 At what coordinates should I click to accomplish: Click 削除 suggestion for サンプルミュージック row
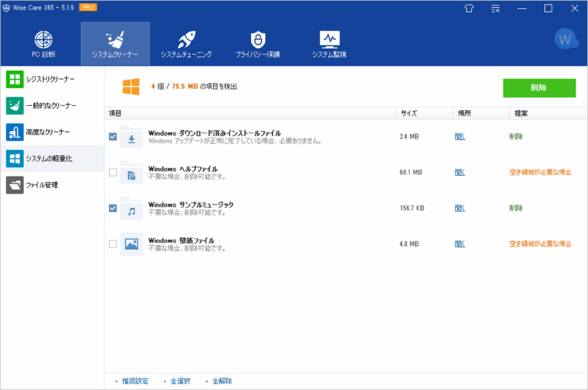click(516, 208)
